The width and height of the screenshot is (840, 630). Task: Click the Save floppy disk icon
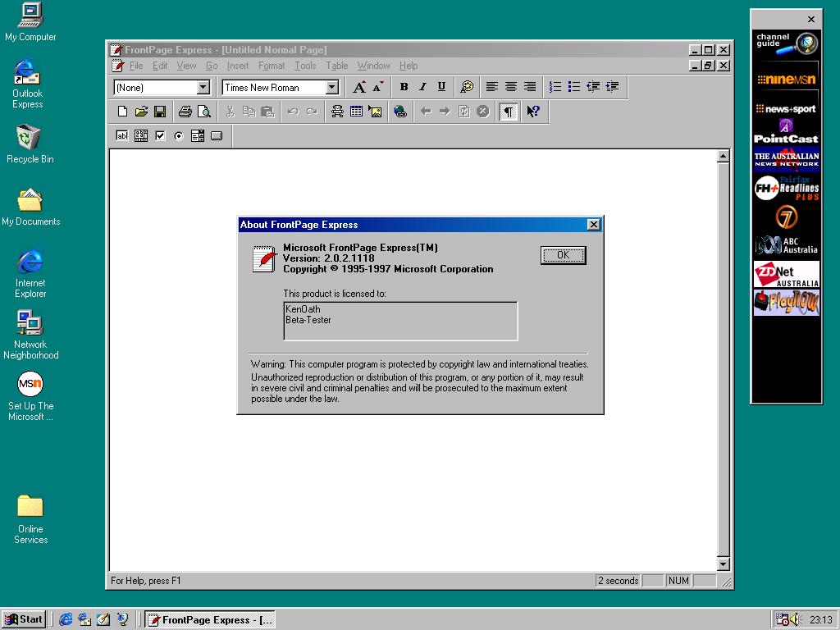coord(160,112)
